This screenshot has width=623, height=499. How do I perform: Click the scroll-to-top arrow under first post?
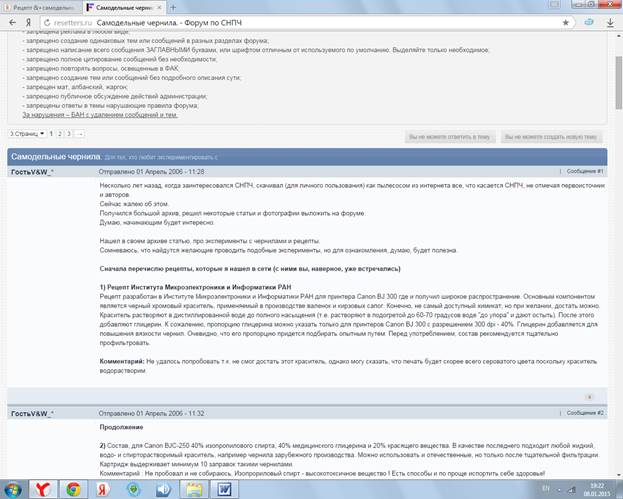590,397
